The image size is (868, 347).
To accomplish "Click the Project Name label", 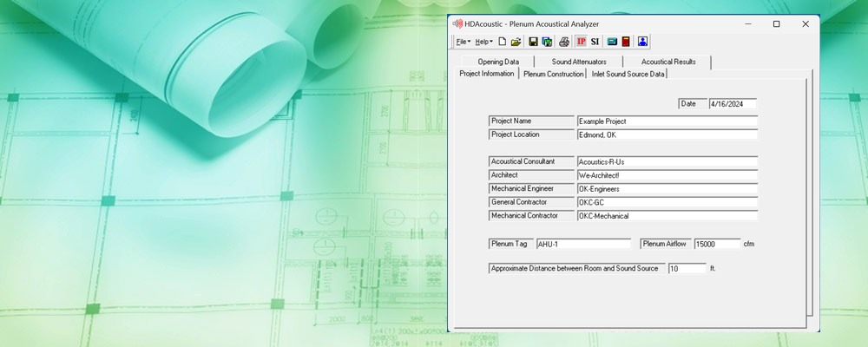I will click(x=531, y=121).
